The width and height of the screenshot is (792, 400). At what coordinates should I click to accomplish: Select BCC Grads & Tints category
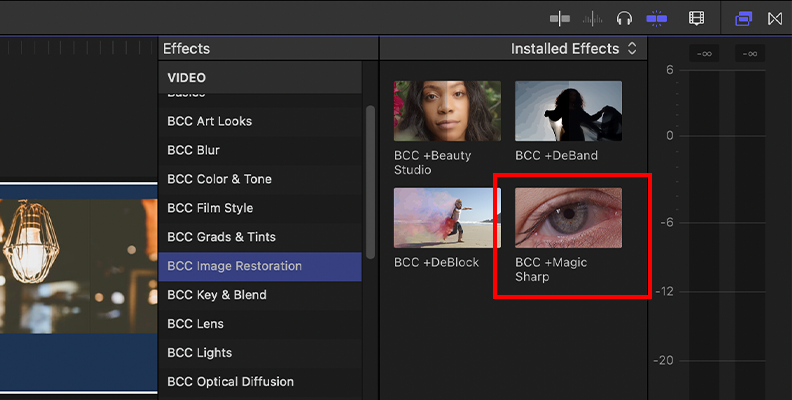click(260, 236)
